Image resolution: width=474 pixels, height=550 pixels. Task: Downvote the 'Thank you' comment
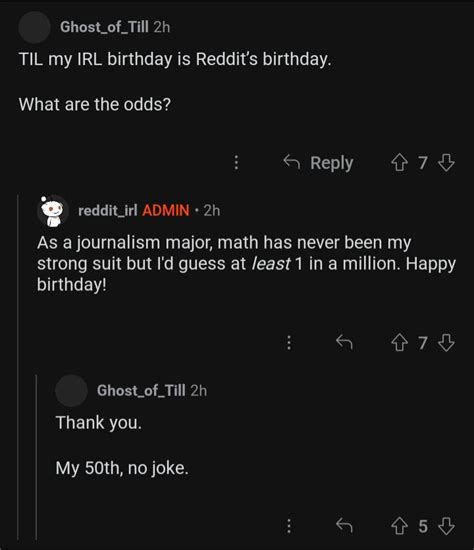447,526
